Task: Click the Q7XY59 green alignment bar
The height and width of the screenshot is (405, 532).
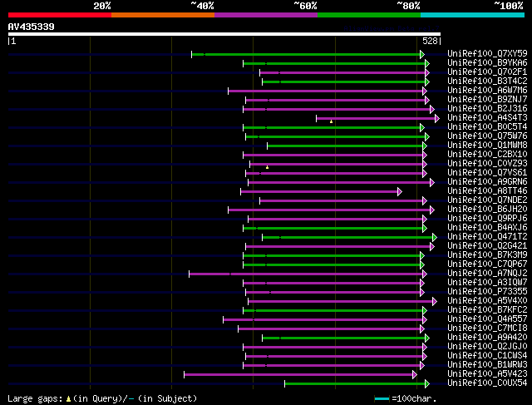Action: point(307,54)
